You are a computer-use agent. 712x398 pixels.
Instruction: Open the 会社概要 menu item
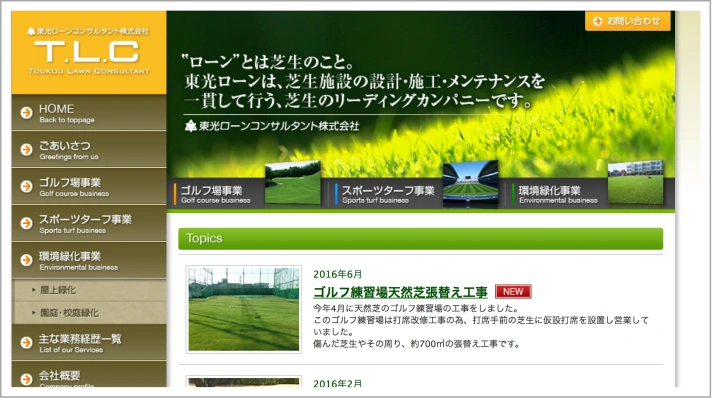89,375
